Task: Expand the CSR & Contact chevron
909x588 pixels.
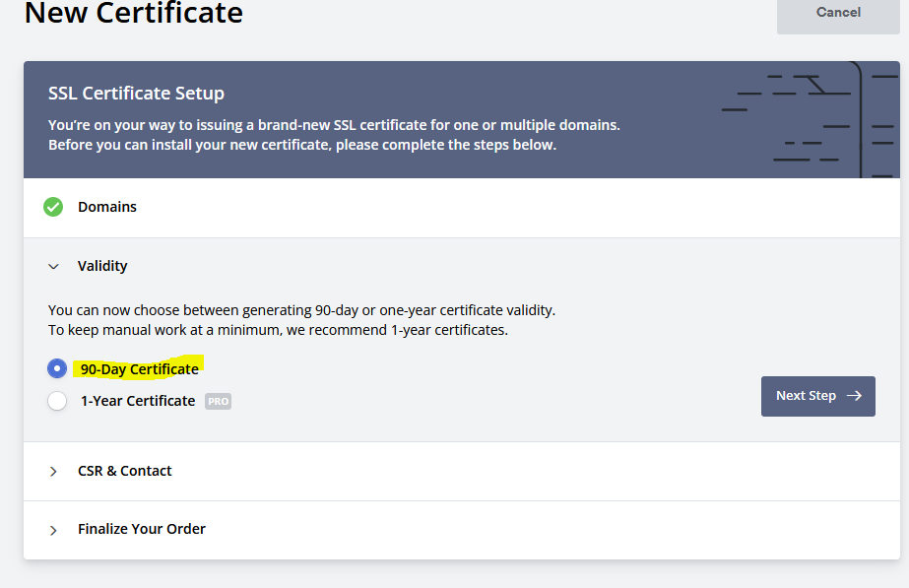Action: (54, 472)
